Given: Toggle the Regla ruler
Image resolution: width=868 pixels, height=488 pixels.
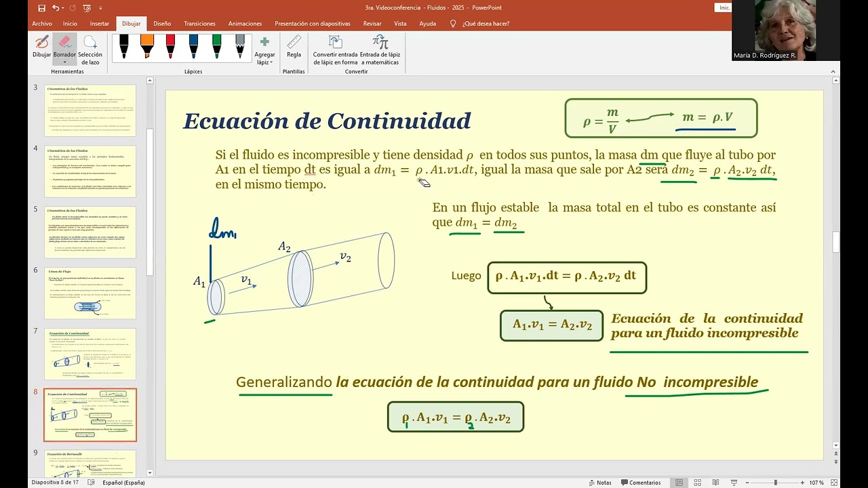Looking at the screenshot, I should 294,47.
